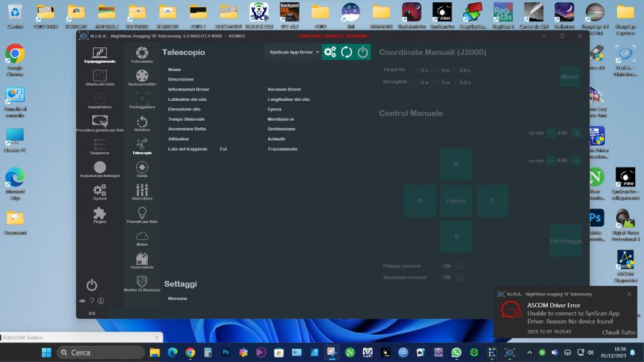
Task: Select the Telescopio equipment icon
Action: [142, 146]
